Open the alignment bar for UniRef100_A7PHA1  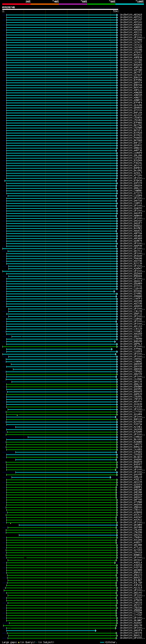(x=59, y=349)
